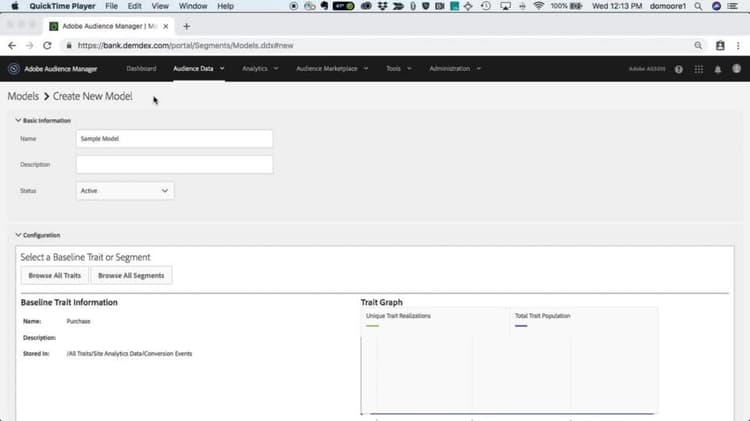This screenshot has width=750, height=421.
Task: Open a new browser tab with plus icon
Action: [187, 26]
